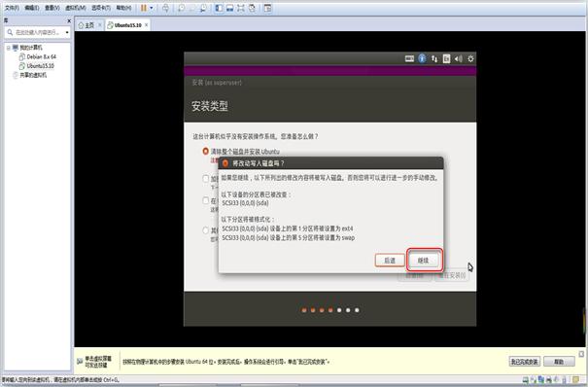Select the 其他 installation option radio button
This screenshot has height=387, width=588.
[x=205, y=230]
